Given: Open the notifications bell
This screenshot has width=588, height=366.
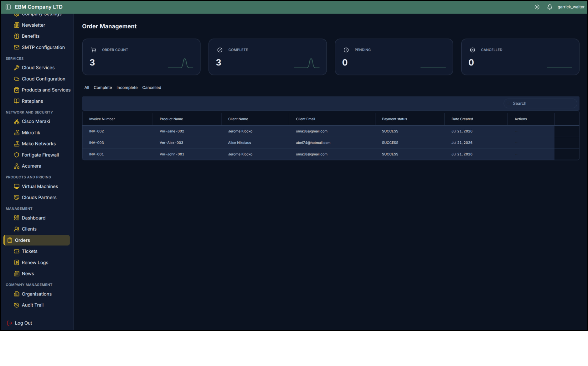Looking at the screenshot, I should pyautogui.click(x=549, y=7).
